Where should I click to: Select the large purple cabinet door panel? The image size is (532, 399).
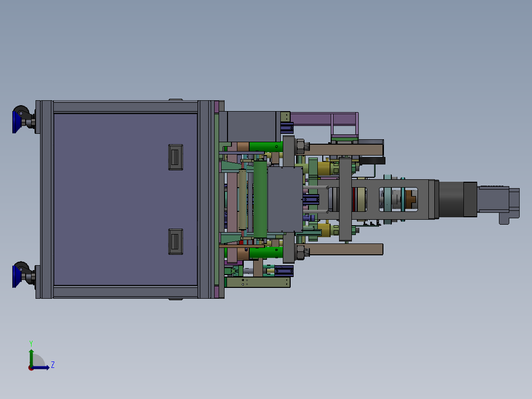click(x=125, y=199)
